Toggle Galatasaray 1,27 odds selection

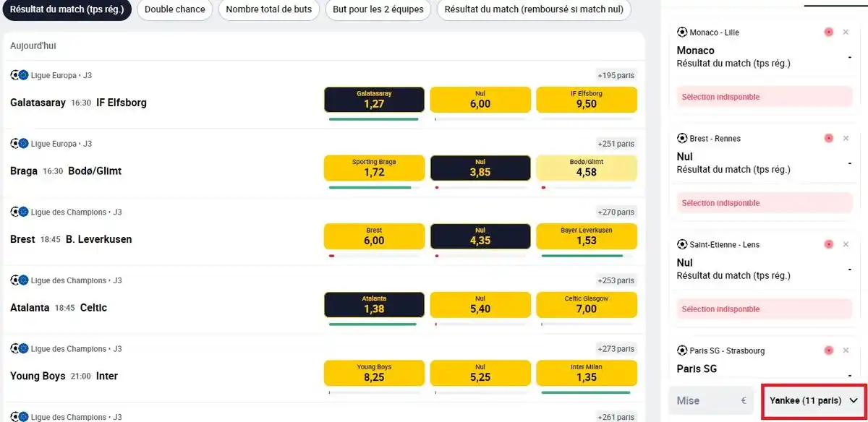(x=374, y=100)
